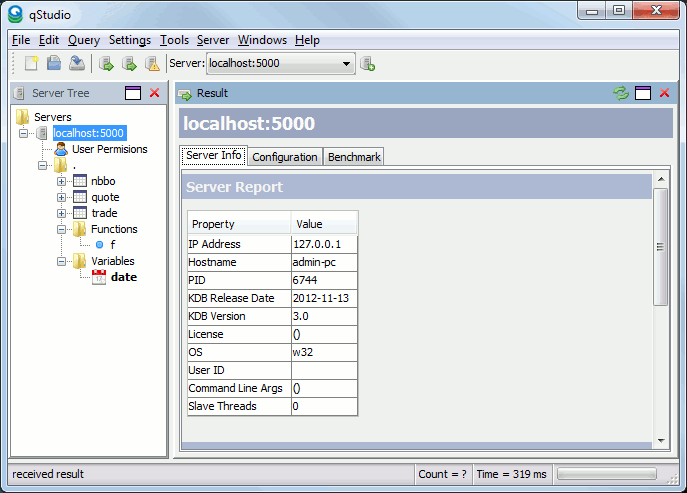Open the Settings menu
Viewport: 687px width, 493px height.
[x=130, y=40]
